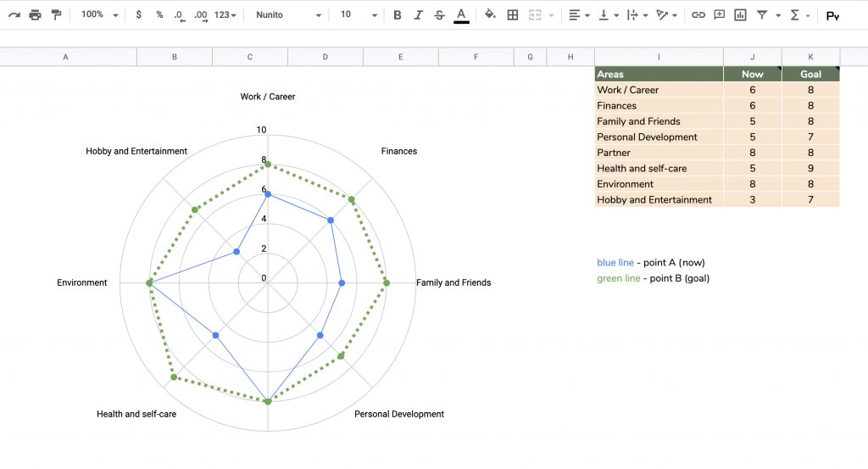
Task: Open vertical align dropdown arrow
Action: tap(616, 15)
